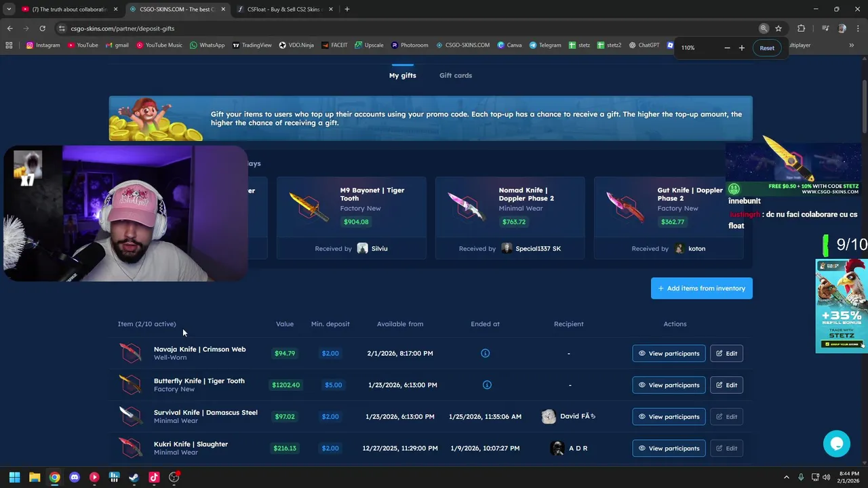This screenshot has height=488, width=868.
Task: Open Upscale bookmark
Action: [369, 45]
